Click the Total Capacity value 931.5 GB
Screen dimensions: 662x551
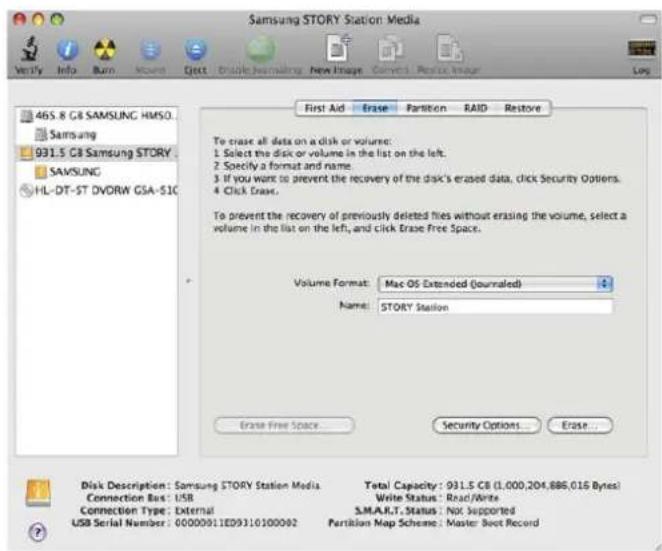533,486
